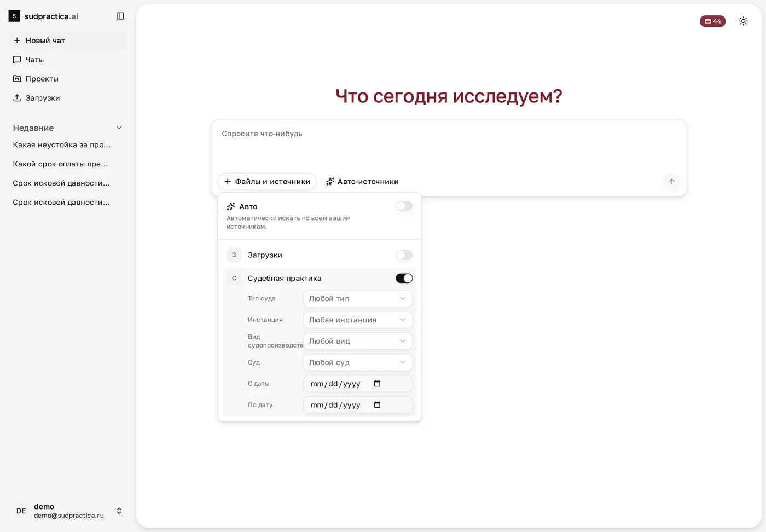This screenshot has height=532, width=766.
Task: Click the С icon beside Судебная практика
Action: 234,279
